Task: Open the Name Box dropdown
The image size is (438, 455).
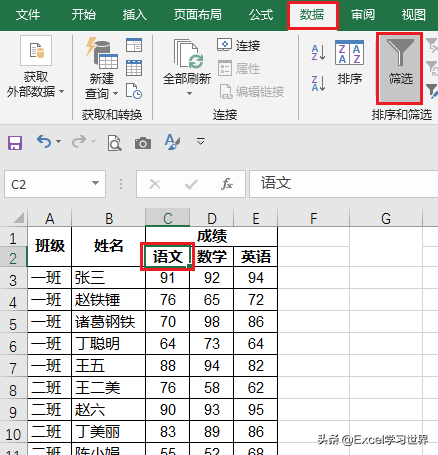Action: click(x=95, y=183)
